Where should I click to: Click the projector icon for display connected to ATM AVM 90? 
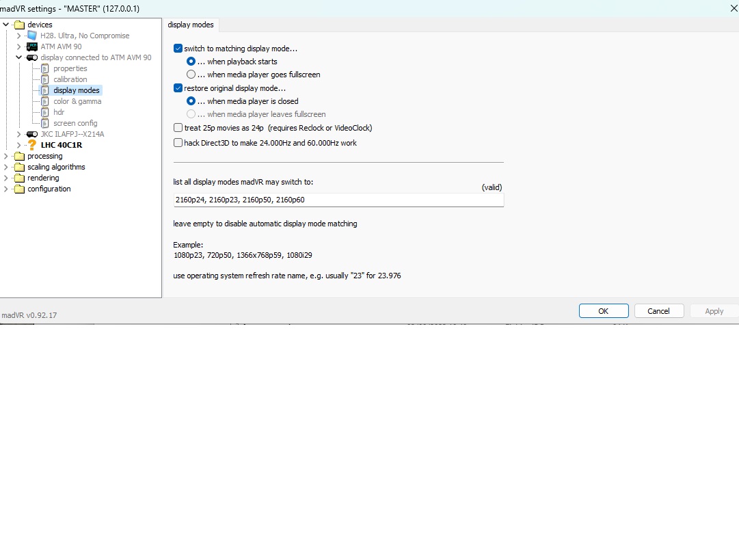point(32,57)
